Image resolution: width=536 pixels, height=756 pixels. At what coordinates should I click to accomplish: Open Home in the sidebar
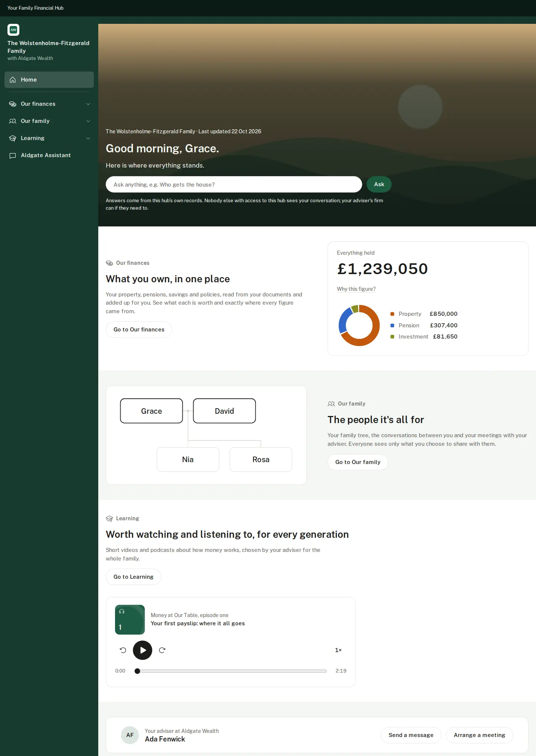pos(49,80)
